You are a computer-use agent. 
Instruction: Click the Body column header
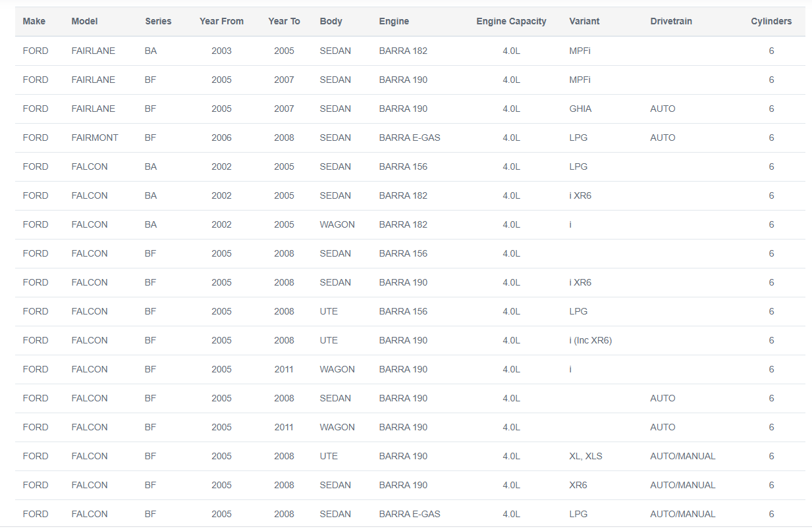[331, 21]
